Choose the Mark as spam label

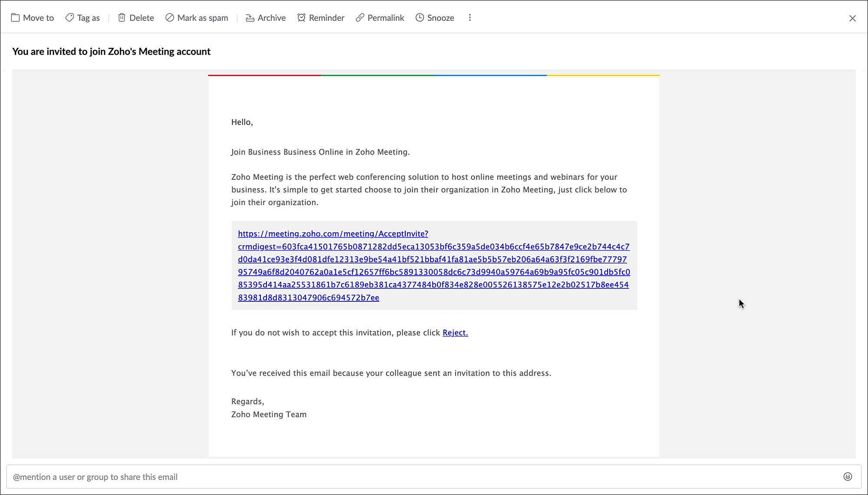(x=203, y=18)
